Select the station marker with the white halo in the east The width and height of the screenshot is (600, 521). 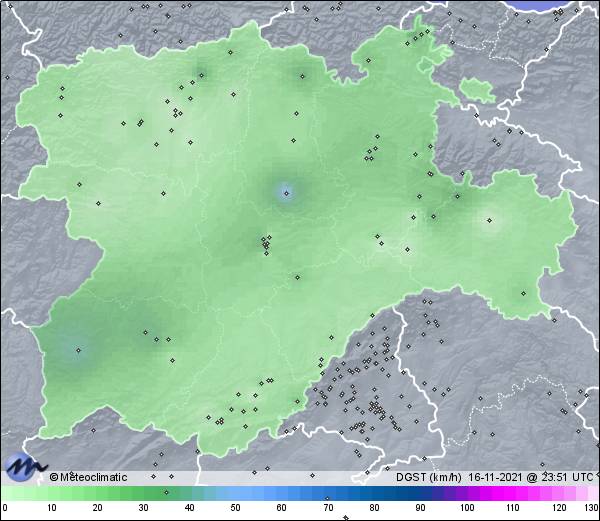point(489,220)
